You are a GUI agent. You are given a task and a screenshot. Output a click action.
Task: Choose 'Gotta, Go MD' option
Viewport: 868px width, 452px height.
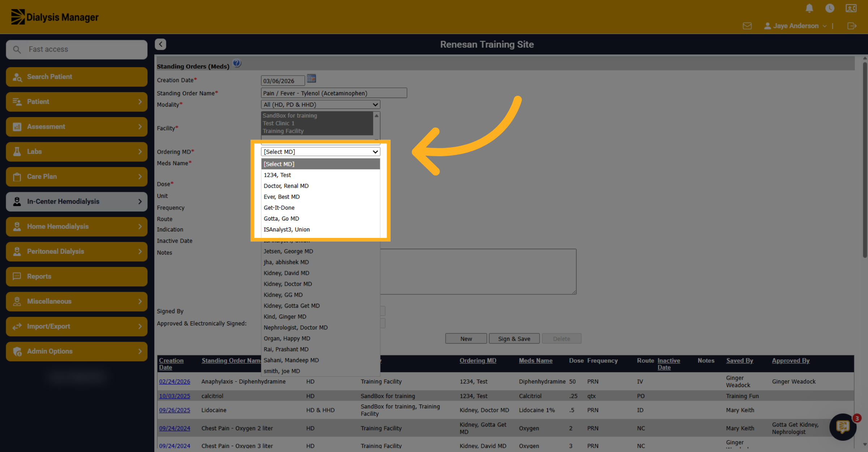[x=320, y=218]
